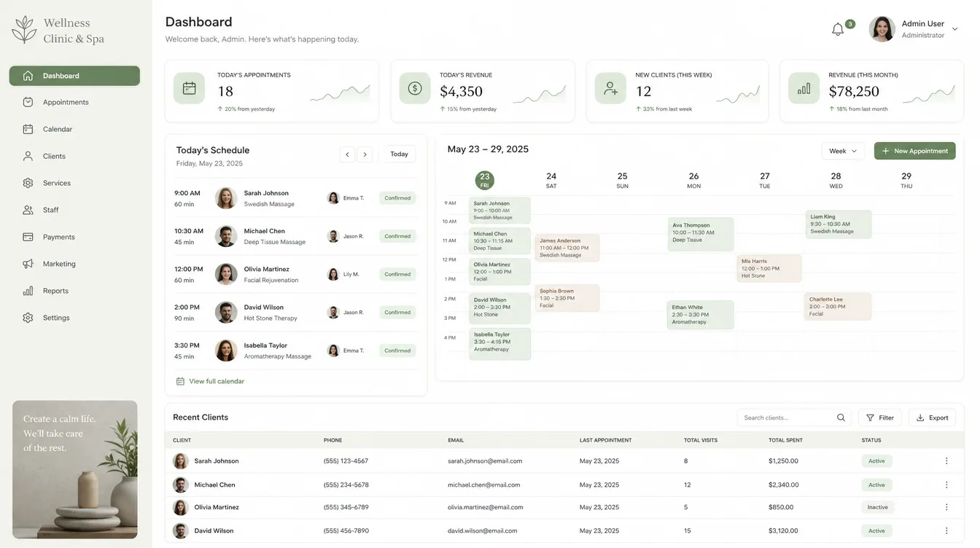Click Emma T. avatar on 9:00 AM appointment
The image size is (980, 548).
(x=333, y=197)
